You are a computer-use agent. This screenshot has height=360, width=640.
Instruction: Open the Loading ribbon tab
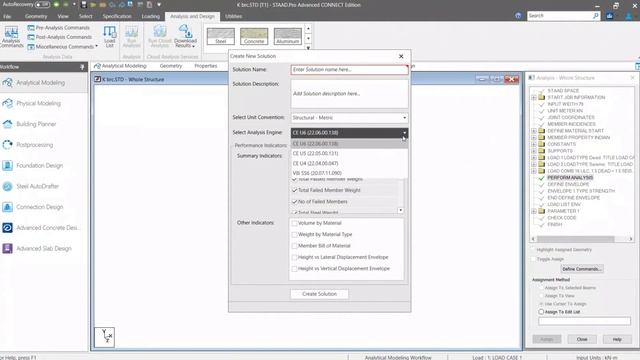click(151, 16)
